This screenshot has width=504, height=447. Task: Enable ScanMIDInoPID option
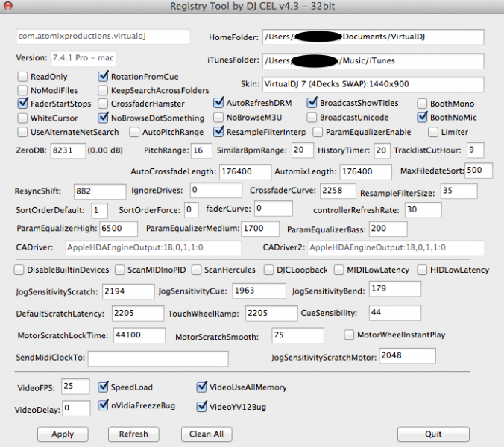[120, 270]
